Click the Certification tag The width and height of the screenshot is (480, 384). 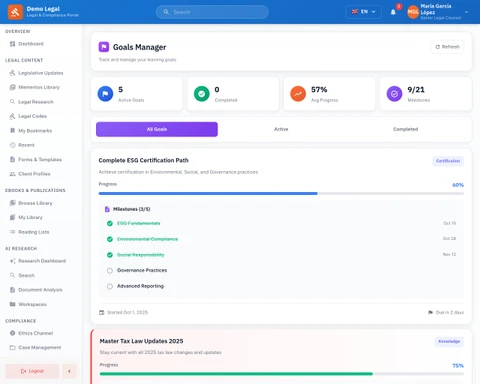point(448,161)
